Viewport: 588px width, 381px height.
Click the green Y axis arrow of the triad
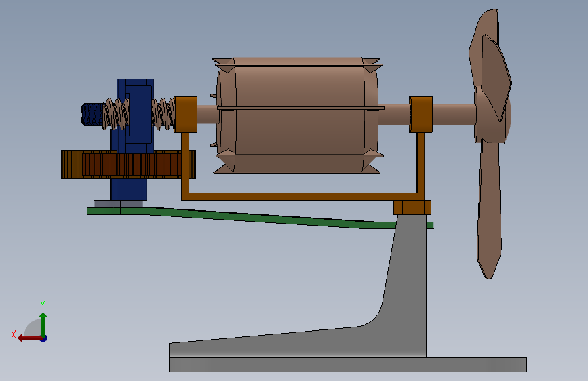tap(43, 324)
